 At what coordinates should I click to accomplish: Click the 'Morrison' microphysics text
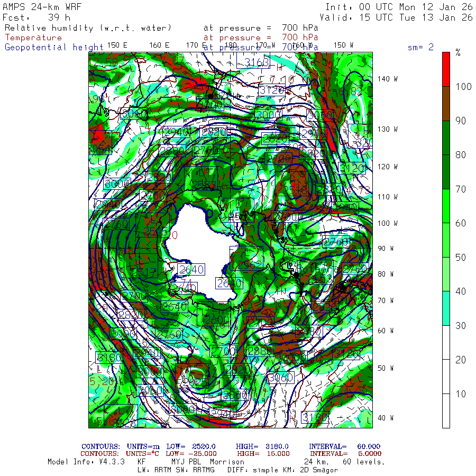[227, 462]
